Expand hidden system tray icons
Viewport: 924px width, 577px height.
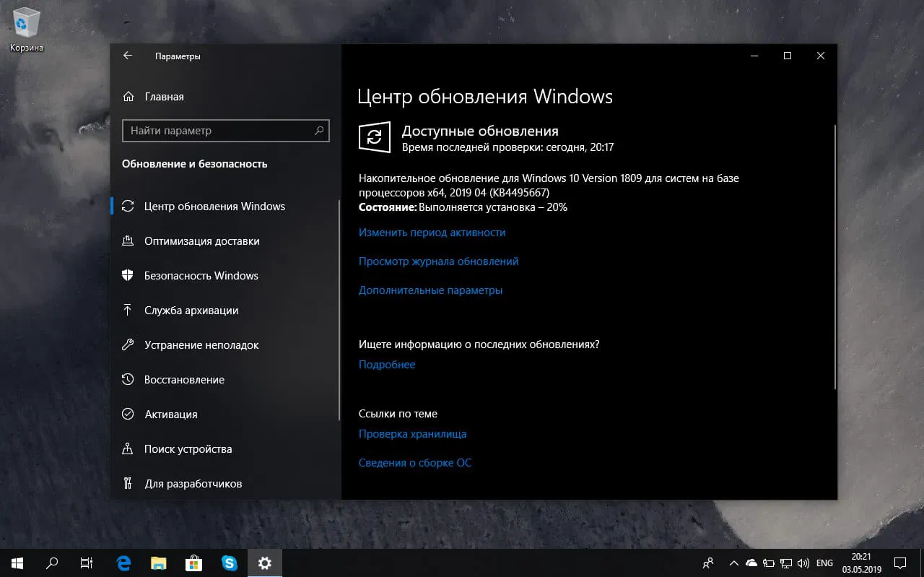click(733, 563)
